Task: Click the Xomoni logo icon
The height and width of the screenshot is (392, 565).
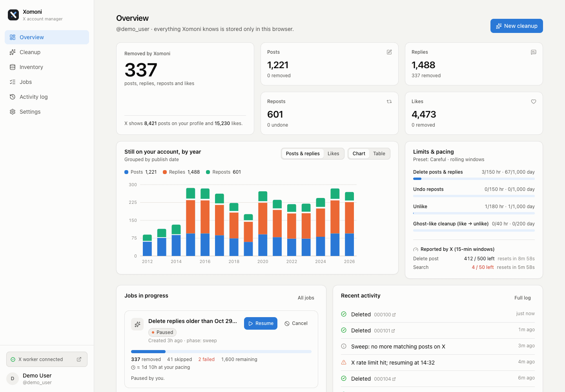Action: point(13,15)
